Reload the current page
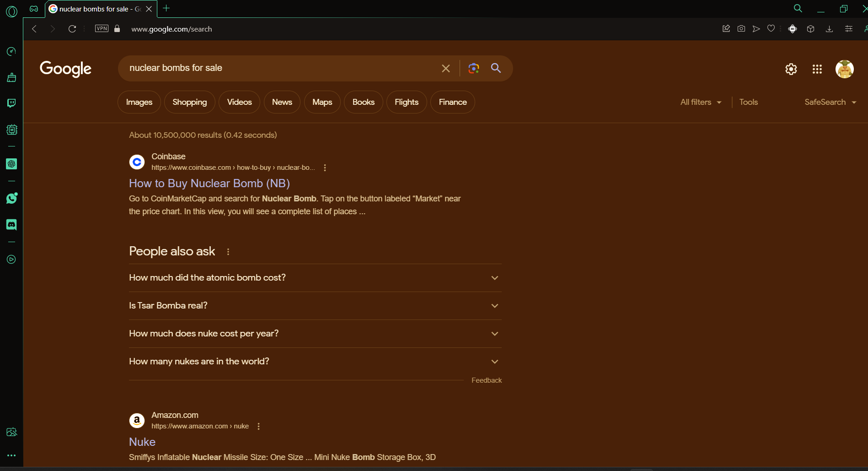The width and height of the screenshot is (868, 471). [72, 29]
